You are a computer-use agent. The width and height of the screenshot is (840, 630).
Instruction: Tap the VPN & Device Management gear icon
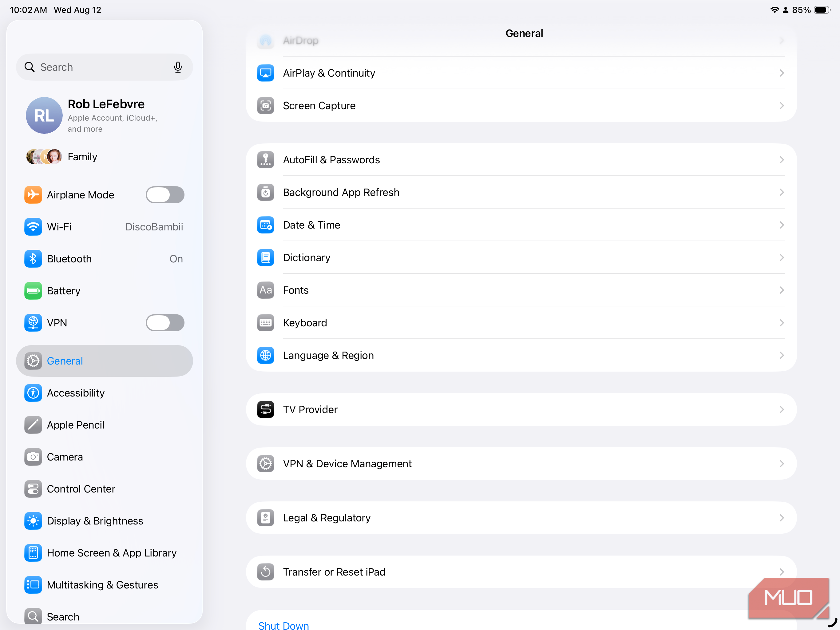(265, 464)
